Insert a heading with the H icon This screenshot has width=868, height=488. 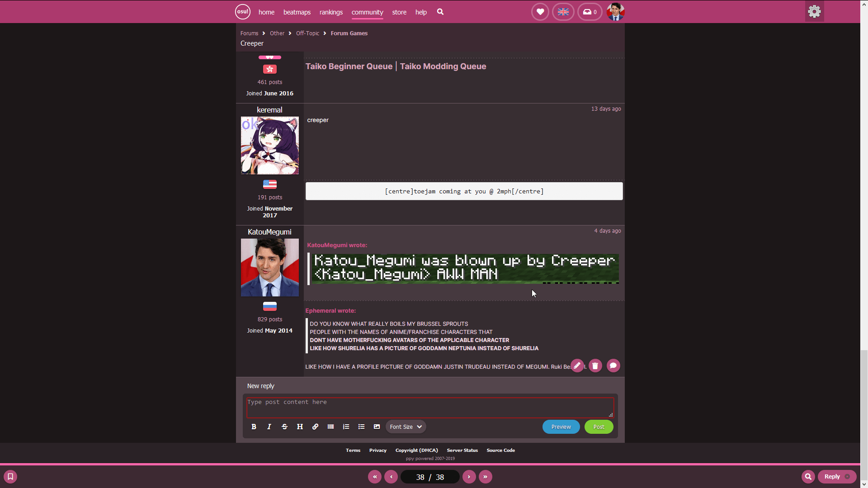[300, 427]
